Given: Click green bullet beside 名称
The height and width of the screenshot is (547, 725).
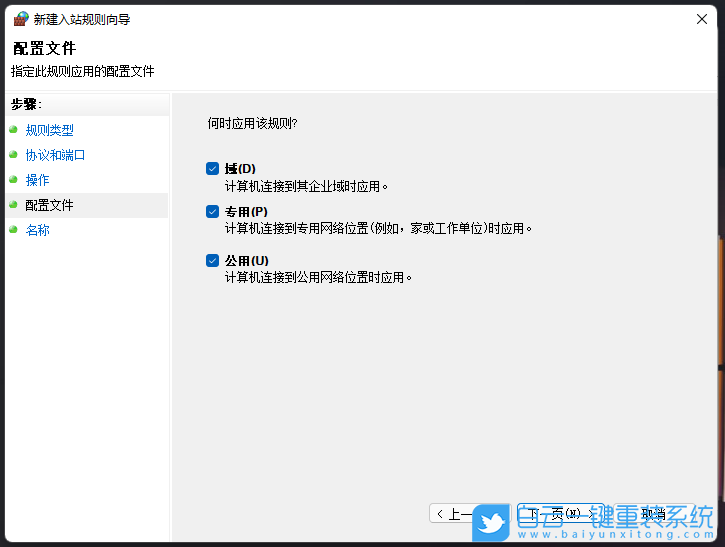Looking at the screenshot, I should pos(13,229).
